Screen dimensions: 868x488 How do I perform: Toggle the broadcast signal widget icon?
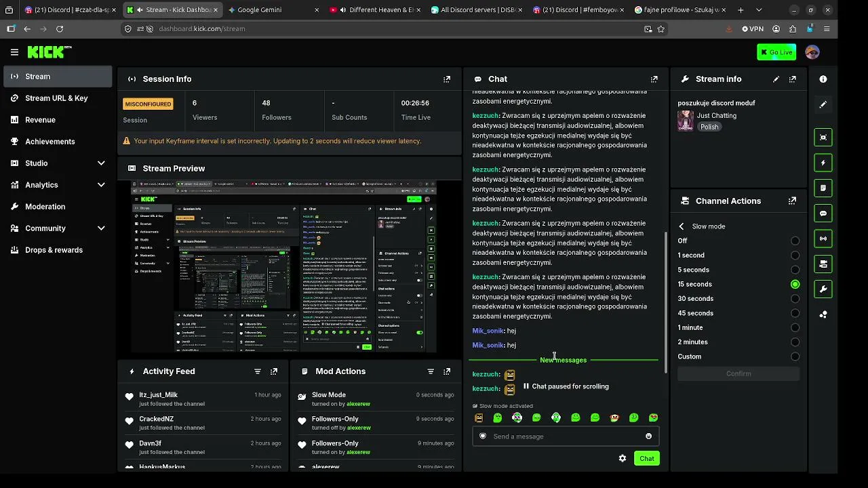[x=823, y=239]
